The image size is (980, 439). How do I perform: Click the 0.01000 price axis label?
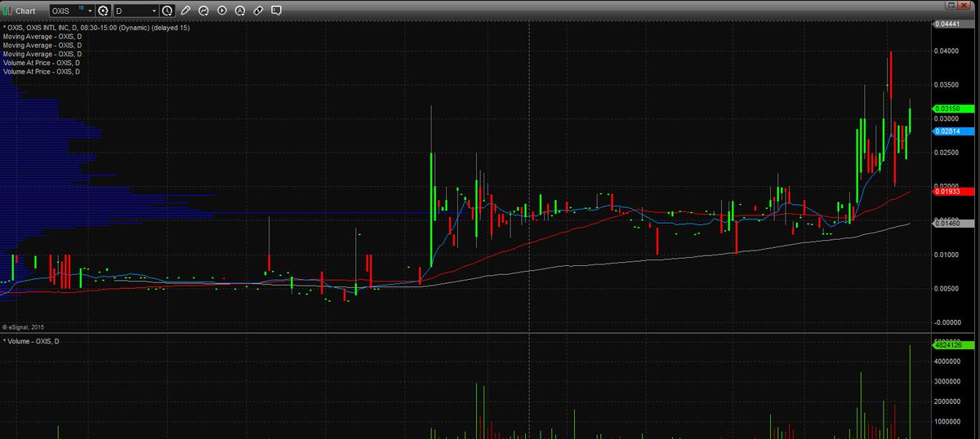pyautogui.click(x=947, y=255)
